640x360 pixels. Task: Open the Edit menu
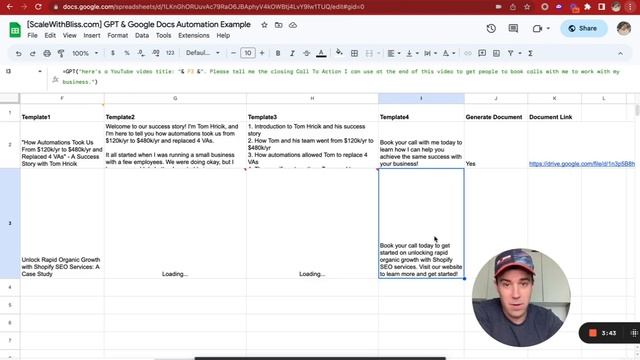click(x=50, y=36)
